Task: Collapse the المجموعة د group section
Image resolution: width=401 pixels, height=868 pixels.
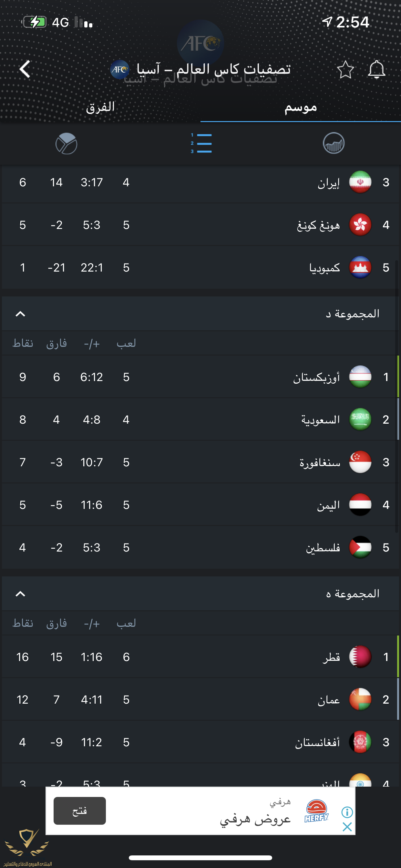Action: point(21,314)
